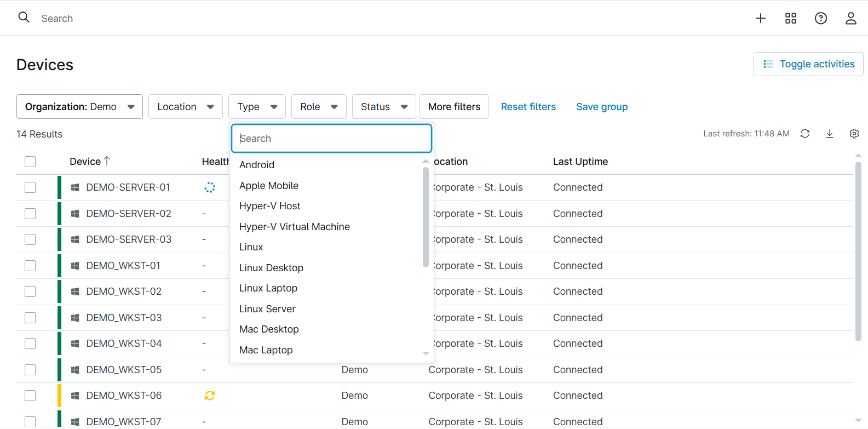
Task: Open More filters
Action: pyautogui.click(x=454, y=107)
